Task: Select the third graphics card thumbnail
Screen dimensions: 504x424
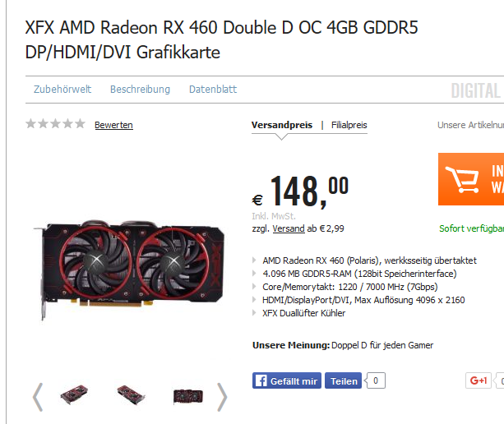Action: coord(188,396)
